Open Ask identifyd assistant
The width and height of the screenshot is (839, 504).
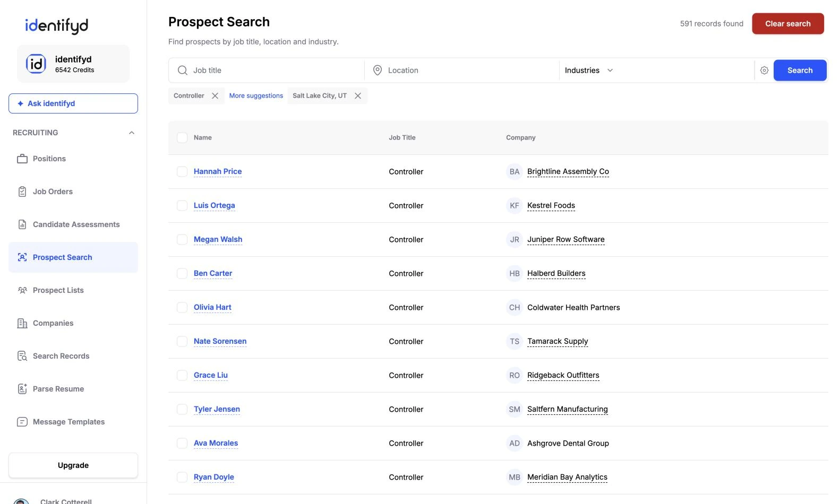pyautogui.click(x=73, y=103)
